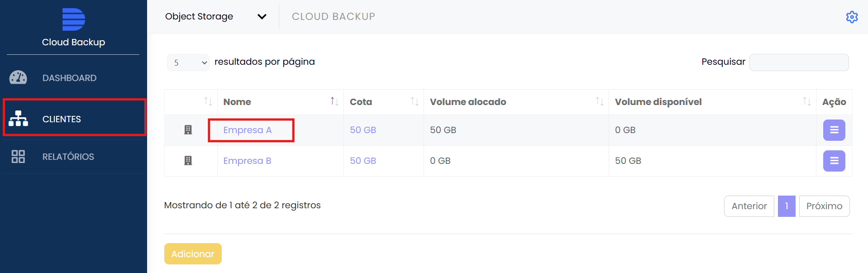The image size is (868, 273).
Task: Open the action menu for Empresa A
Action: [x=834, y=130]
